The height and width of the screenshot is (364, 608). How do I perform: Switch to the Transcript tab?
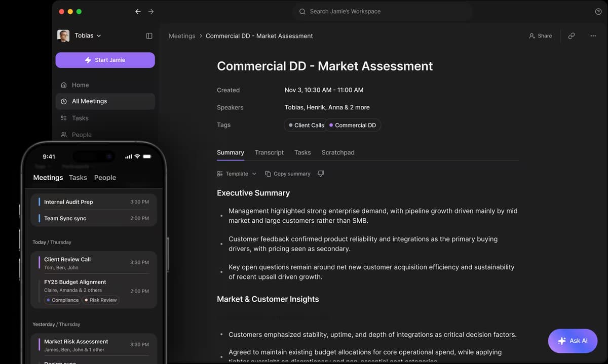269,152
